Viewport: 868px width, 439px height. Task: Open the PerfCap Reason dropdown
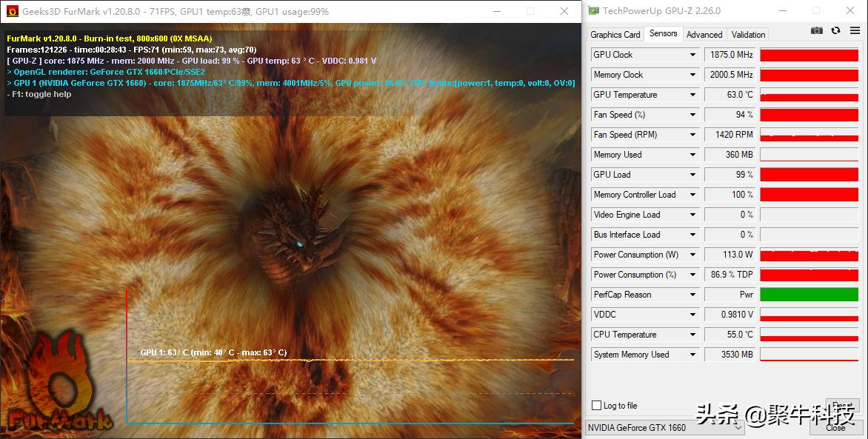(x=692, y=295)
